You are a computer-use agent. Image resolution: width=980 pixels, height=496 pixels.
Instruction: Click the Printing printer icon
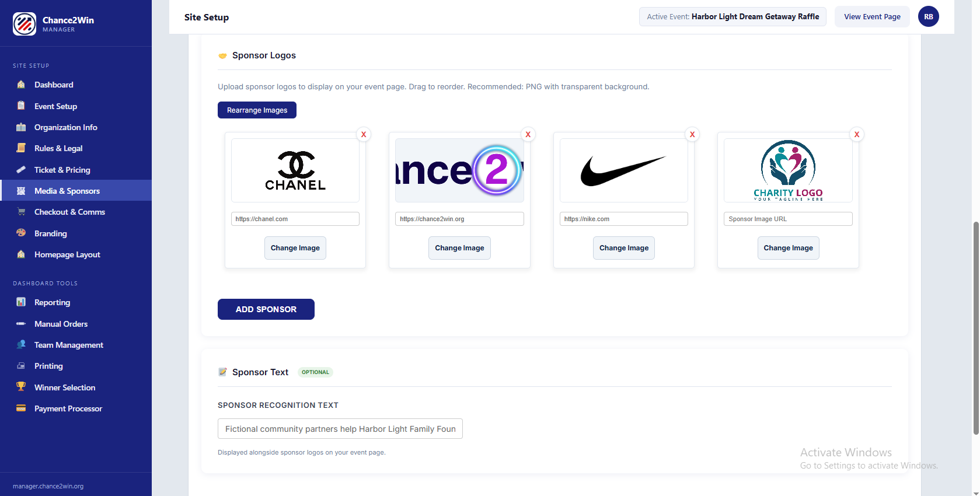pos(21,366)
